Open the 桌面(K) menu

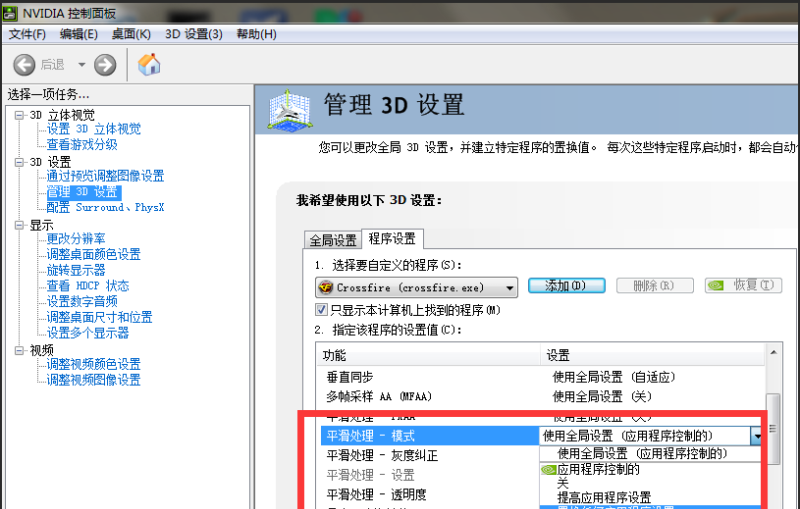pos(131,34)
